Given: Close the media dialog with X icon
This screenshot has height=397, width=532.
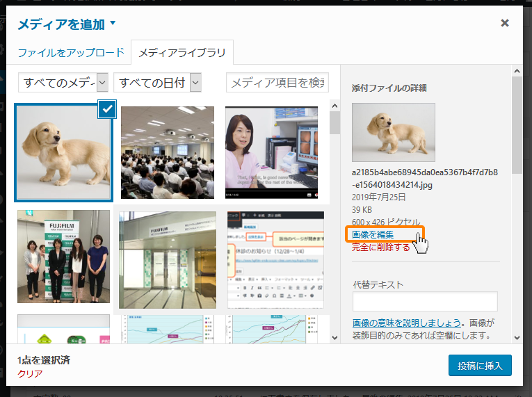Looking at the screenshot, I should coord(505,23).
